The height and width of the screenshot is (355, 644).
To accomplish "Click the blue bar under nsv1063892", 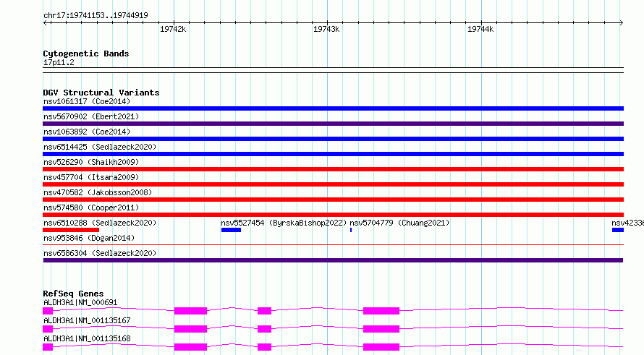I will click(x=333, y=139).
